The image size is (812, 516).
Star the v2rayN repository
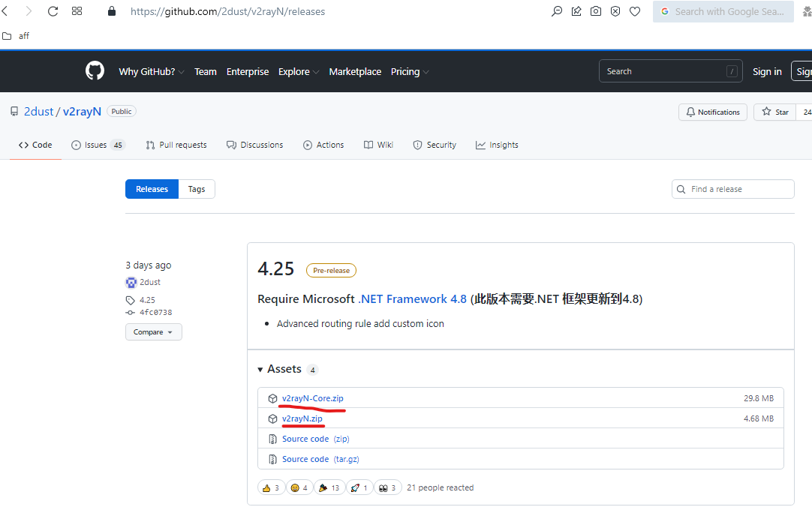pyautogui.click(x=775, y=112)
